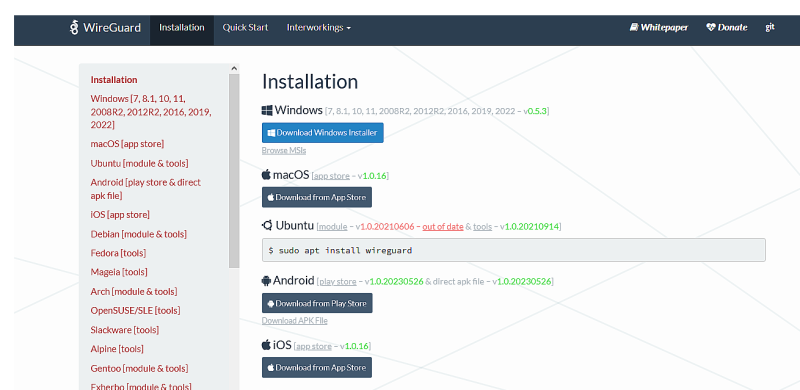The width and height of the screenshot is (800, 390).
Task: Open the Browse MSIs link
Action: pos(284,151)
